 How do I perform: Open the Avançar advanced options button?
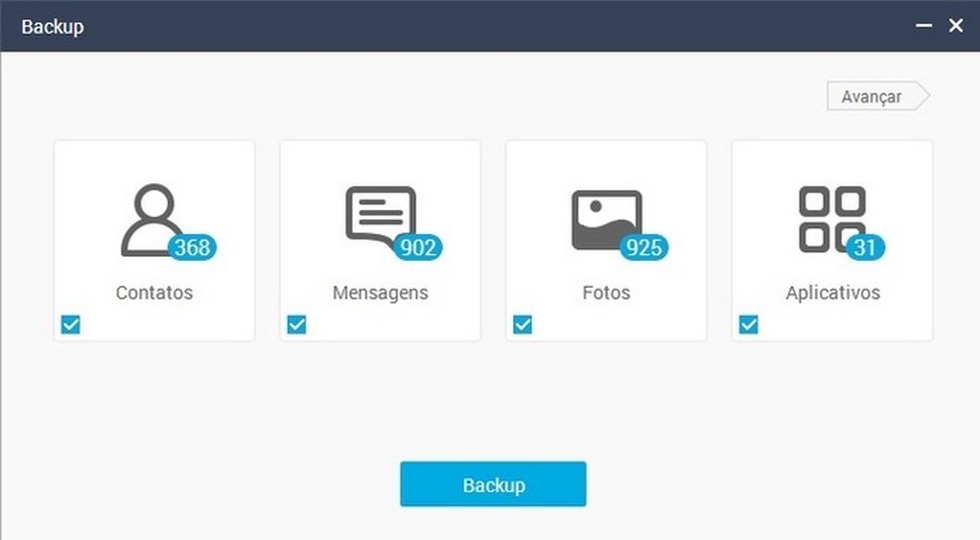878,97
